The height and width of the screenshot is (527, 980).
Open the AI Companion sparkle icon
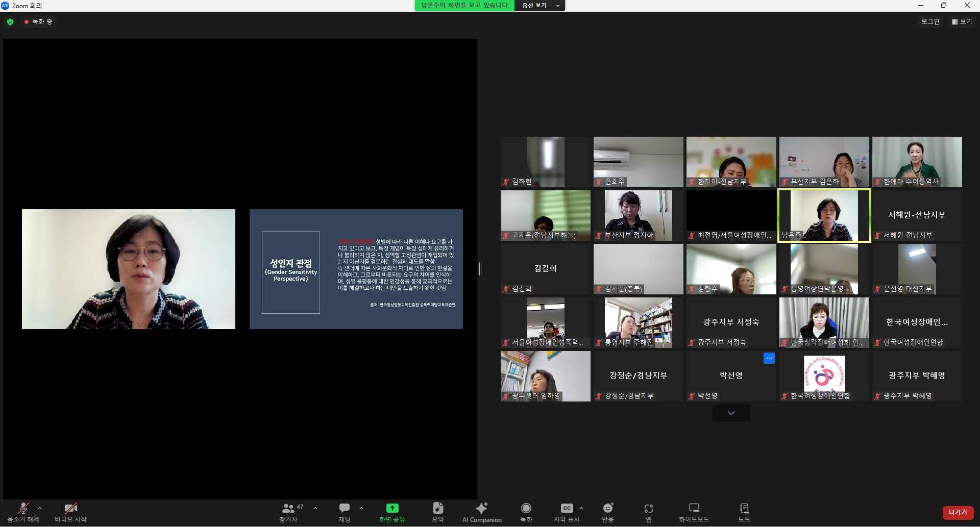pos(481,508)
